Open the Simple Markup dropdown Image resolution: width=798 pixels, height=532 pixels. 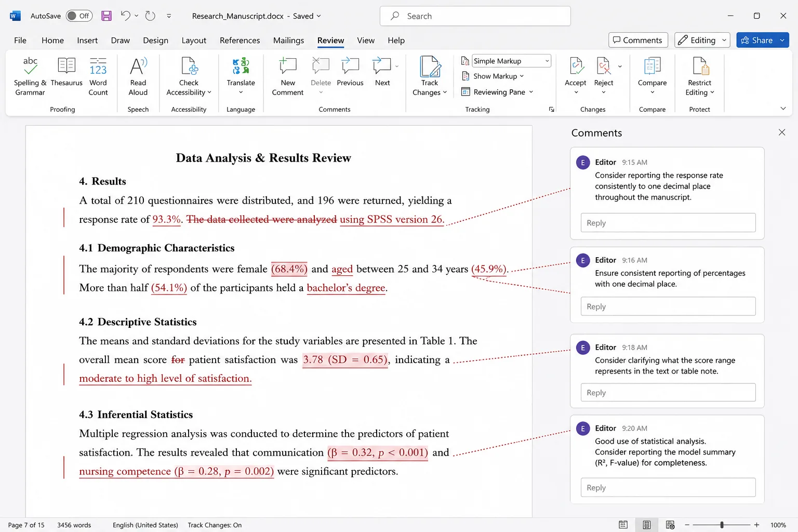(511, 61)
